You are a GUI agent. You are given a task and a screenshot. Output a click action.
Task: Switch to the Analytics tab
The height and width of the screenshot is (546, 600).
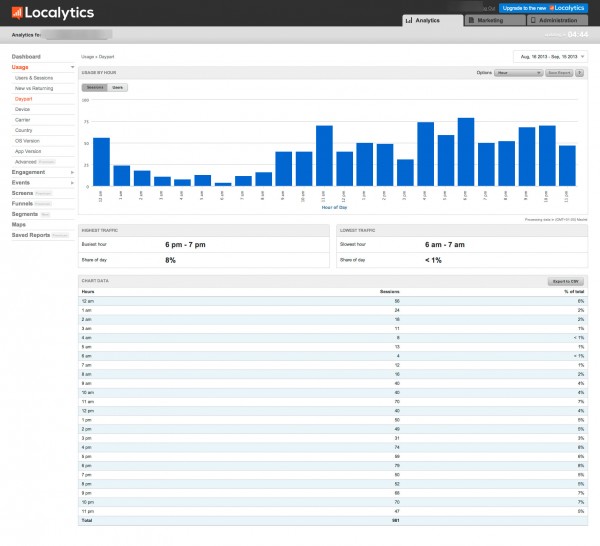click(432, 20)
